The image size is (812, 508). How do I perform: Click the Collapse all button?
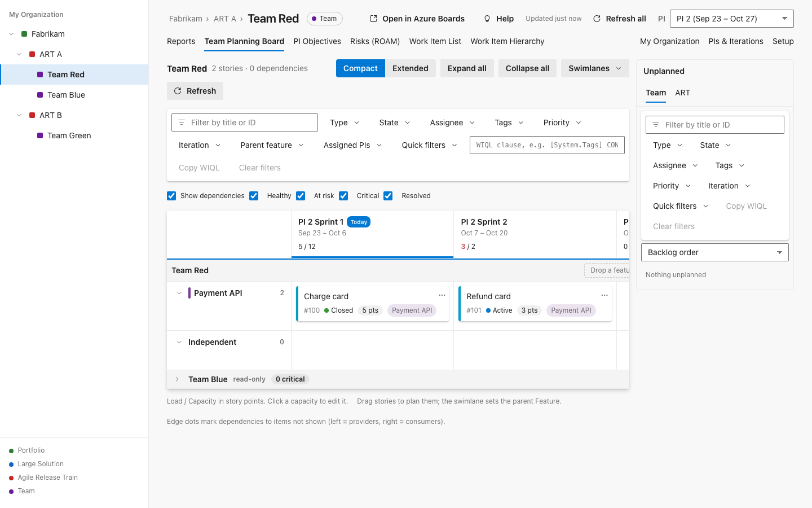click(x=527, y=68)
